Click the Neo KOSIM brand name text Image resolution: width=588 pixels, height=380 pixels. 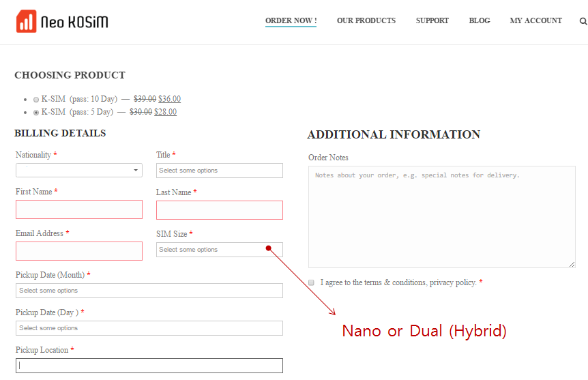click(x=74, y=22)
